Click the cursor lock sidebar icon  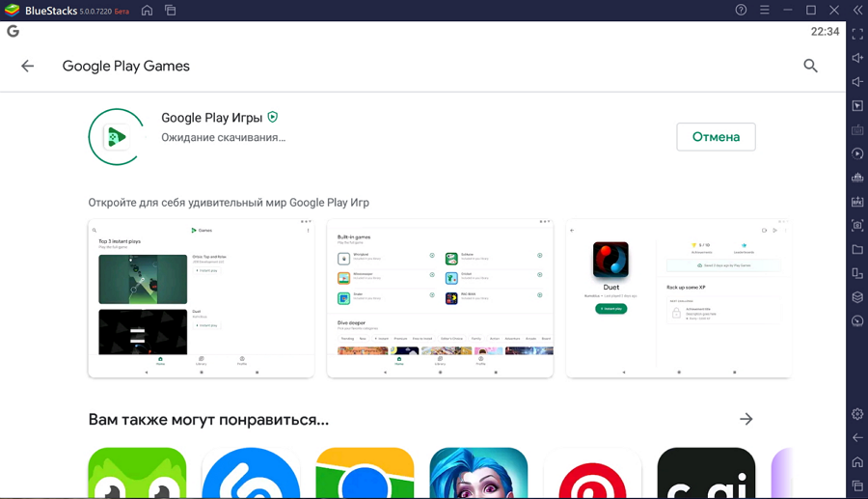point(857,106)
